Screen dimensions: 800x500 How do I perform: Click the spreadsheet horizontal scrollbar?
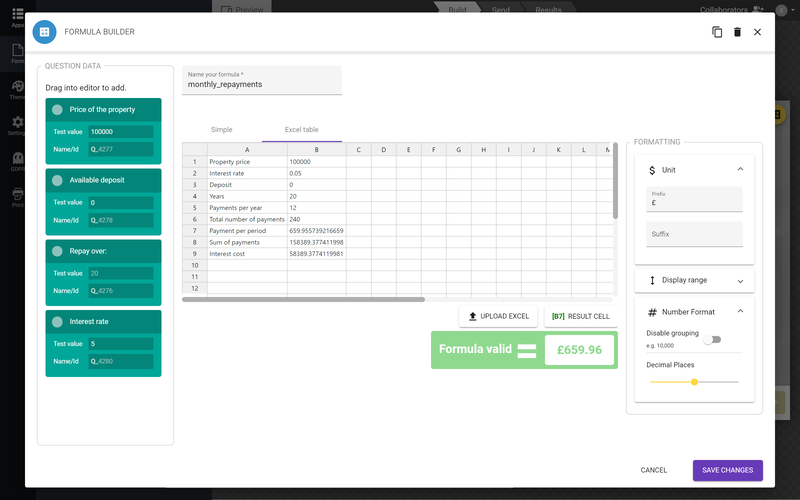coord(304,299)
